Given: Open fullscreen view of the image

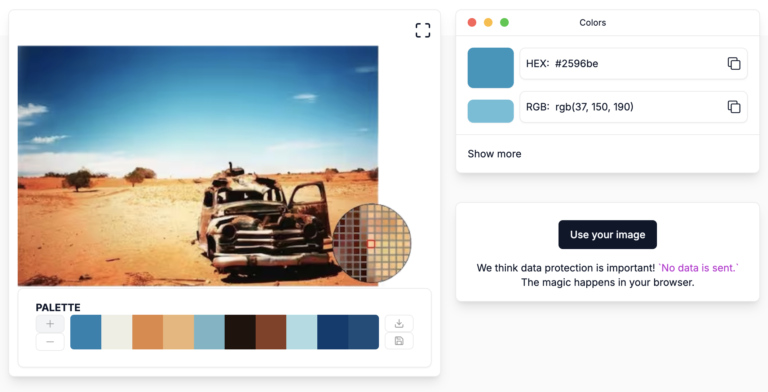Looking at the screenshot, I should point(423,30).
